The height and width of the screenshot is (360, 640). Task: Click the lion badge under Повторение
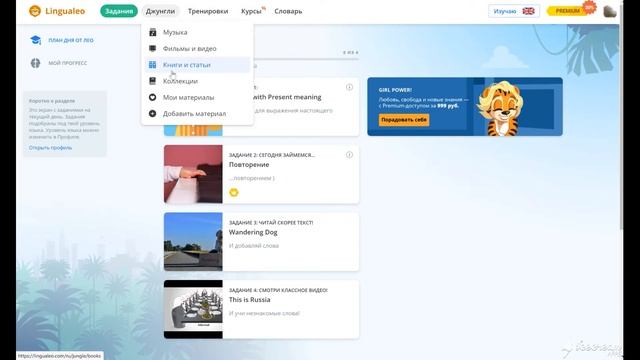(x=234, y=192)
